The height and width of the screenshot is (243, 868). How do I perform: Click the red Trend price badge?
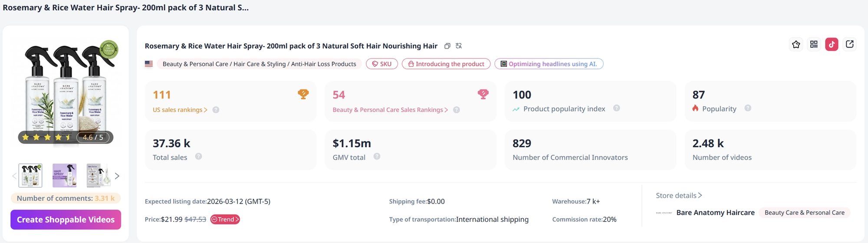(x=225, y=220)
